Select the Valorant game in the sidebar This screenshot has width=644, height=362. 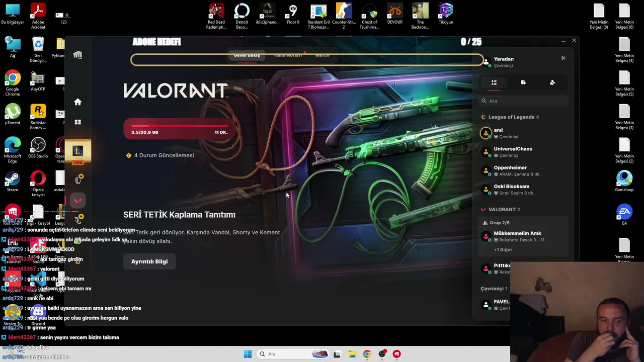tap(77, 200)
